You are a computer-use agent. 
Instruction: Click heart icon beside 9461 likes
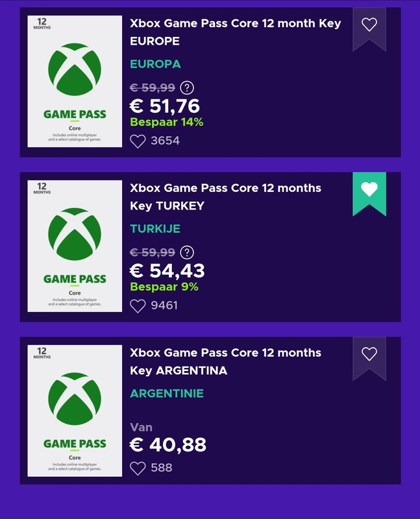pyautogui.click(x=137, y=305)
